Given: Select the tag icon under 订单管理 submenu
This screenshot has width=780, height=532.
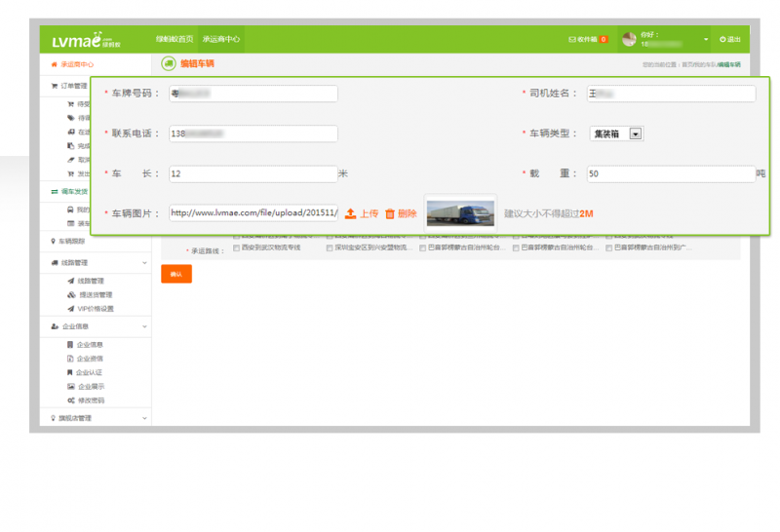Looking at the screenshot, I should (70, 118).
